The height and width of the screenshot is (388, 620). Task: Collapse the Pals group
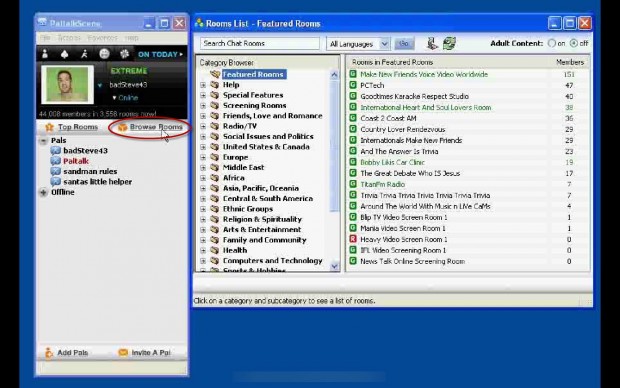[43, 141]
